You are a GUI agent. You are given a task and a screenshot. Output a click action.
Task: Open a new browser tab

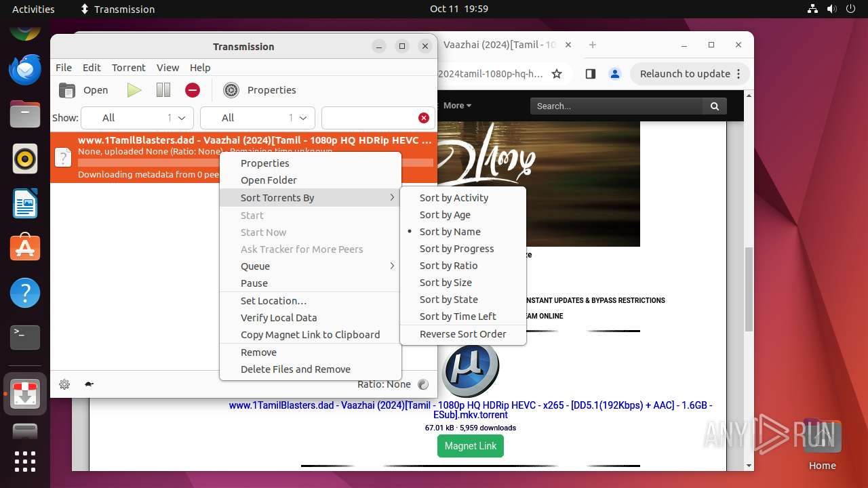click(x=593, y=45)
